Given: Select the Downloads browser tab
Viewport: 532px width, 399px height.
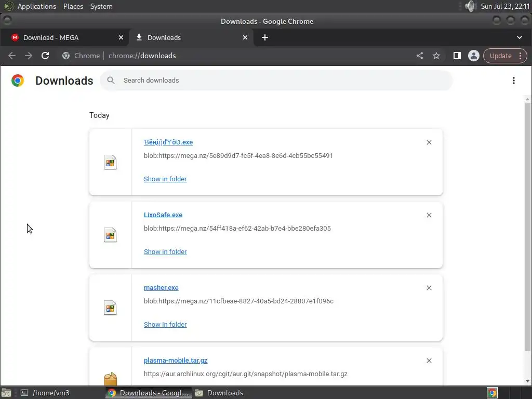Looking at the screenshot, I should (x=192, y=37).
